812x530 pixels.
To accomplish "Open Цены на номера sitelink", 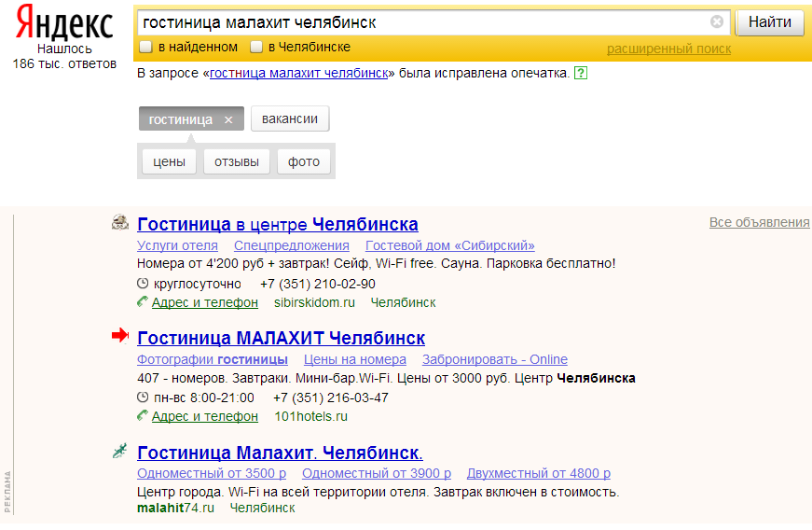I will coord(355,359).
